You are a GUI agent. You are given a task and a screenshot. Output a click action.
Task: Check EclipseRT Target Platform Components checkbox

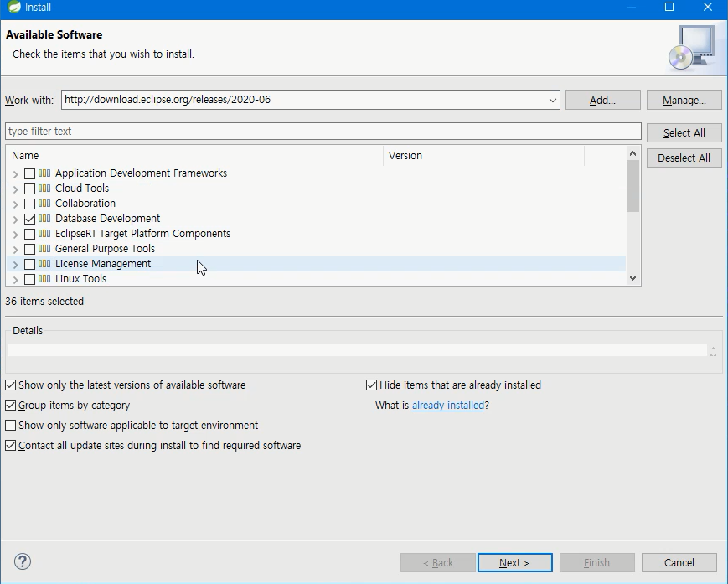[29, 234]
